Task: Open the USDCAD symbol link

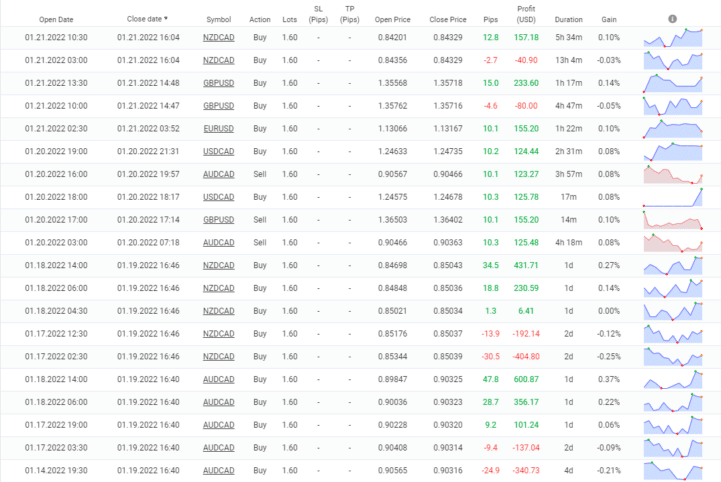Action: click(218, 151)
